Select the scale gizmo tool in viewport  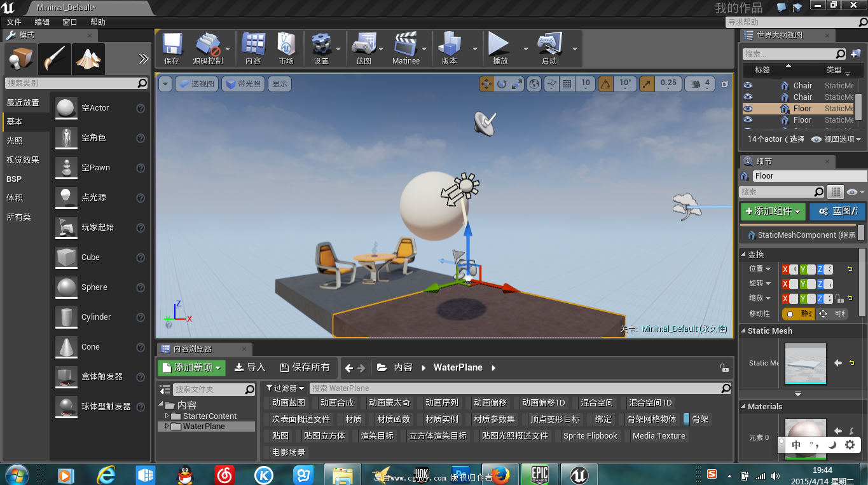pyautogui.click(x=517, y=83)
